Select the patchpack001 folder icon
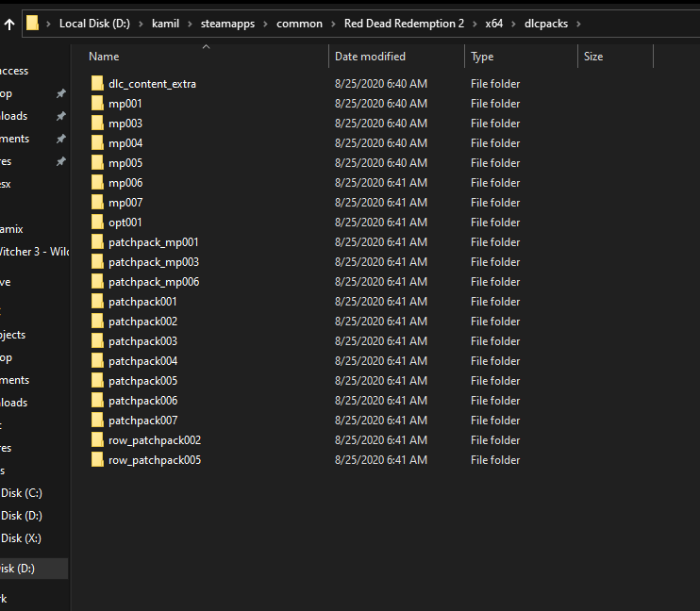 (x=97, y=302)
